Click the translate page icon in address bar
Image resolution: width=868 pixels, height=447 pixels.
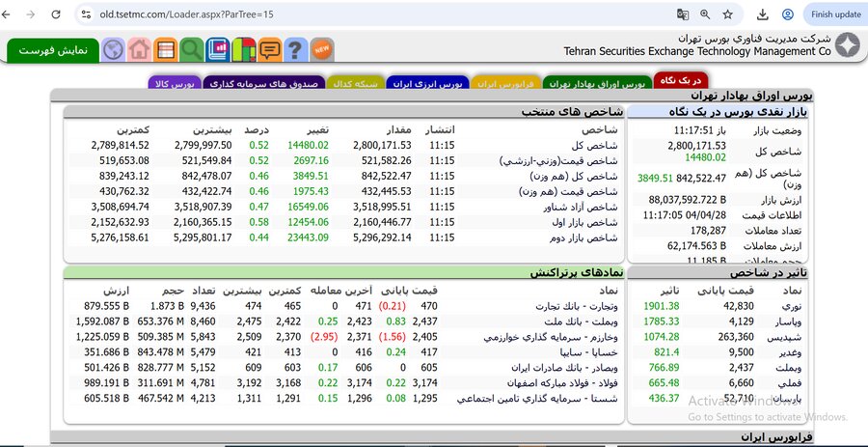click(683, 14)
